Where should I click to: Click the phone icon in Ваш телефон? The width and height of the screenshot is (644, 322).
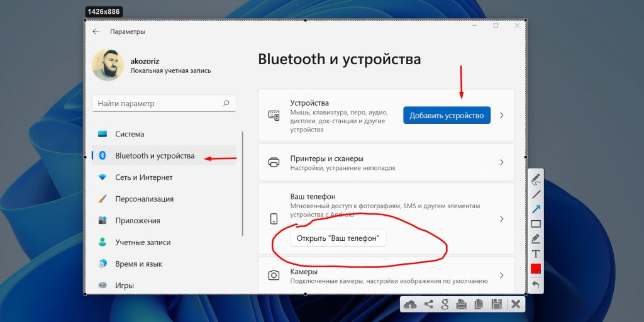pos(274,219)
